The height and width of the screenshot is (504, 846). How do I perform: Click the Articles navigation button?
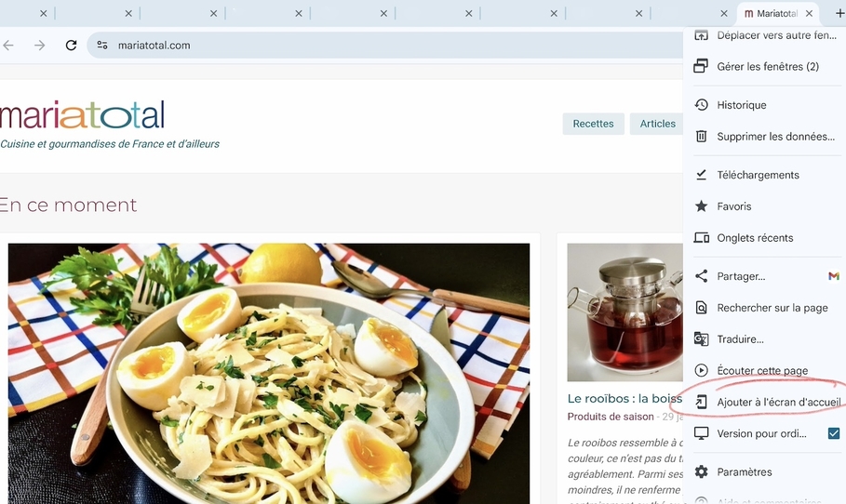tap(657, 124)
